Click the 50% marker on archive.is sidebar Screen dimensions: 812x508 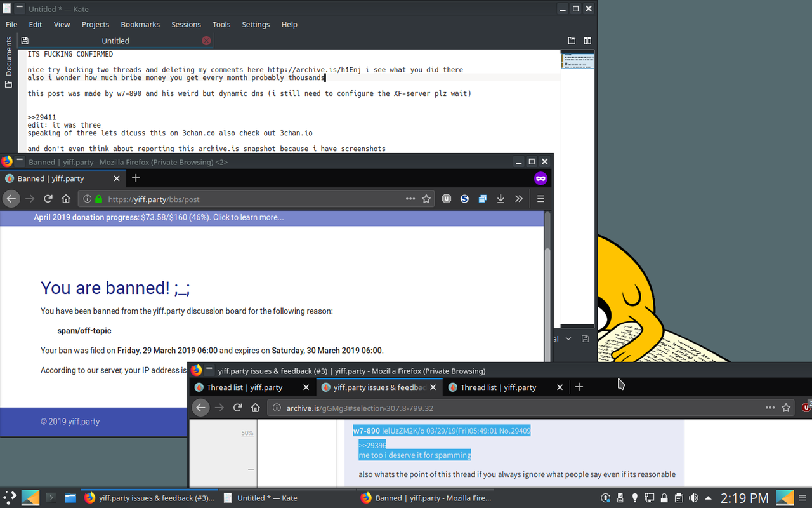247,433
